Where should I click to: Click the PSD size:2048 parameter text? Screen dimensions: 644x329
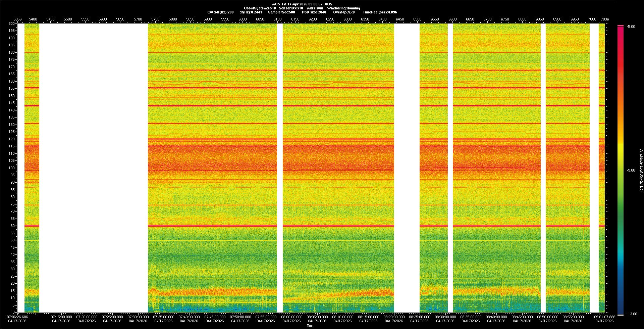pos(314,12)
